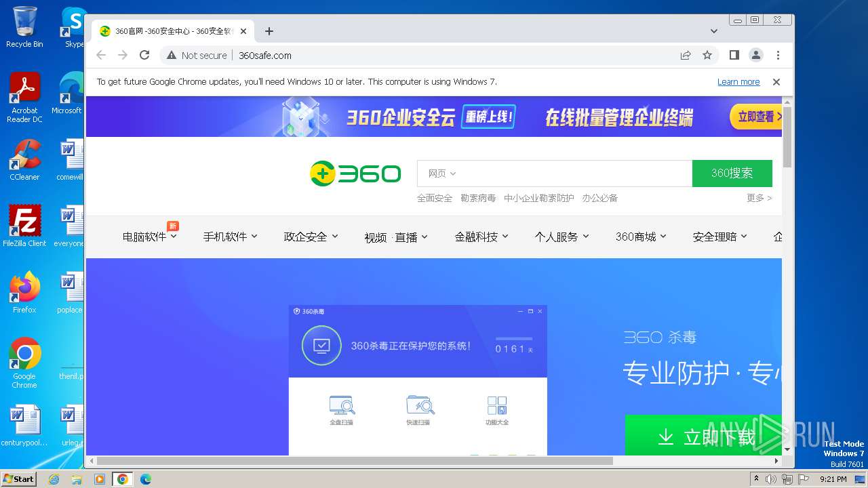
Task: Click the 全面安全 link
Action: 435,199
